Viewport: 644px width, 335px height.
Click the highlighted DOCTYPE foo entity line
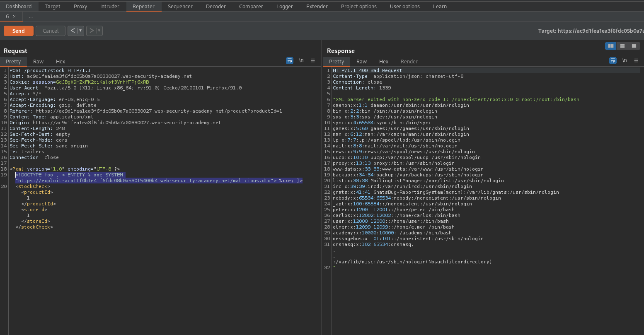click(159, 178)
